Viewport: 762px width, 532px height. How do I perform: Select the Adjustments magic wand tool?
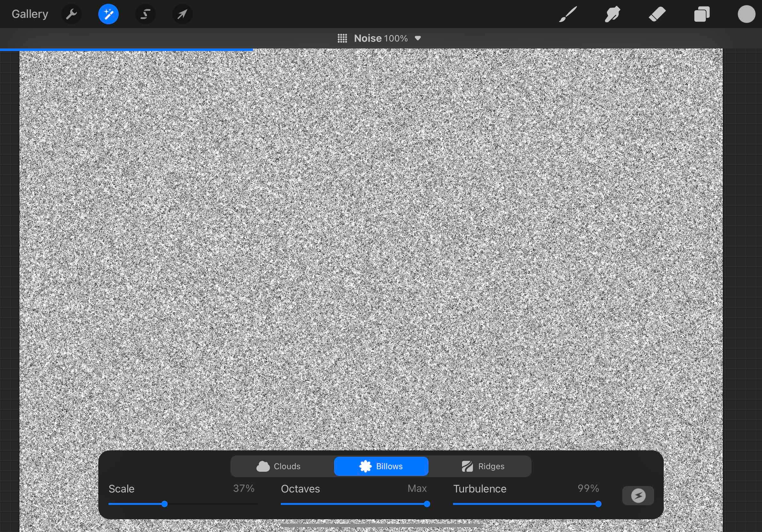[108, 14]
